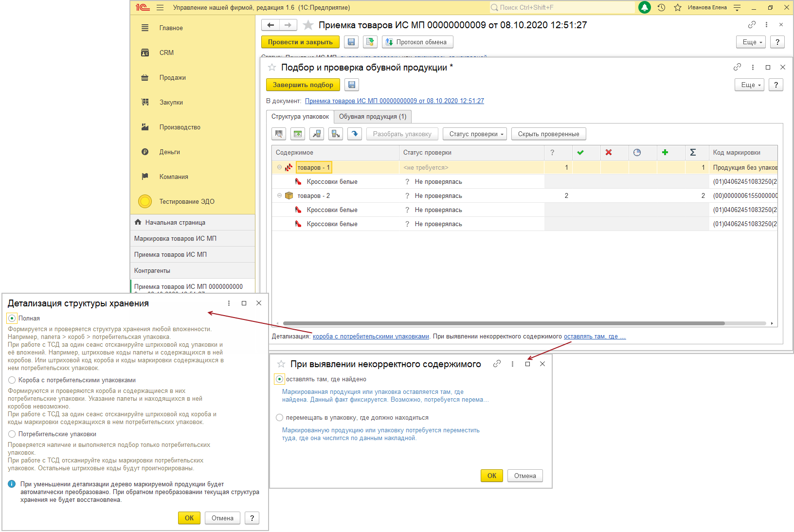Save the Подбор и проверка form with disk icon
The height and width of the screenshot is (532, 794).
(352, 85)
